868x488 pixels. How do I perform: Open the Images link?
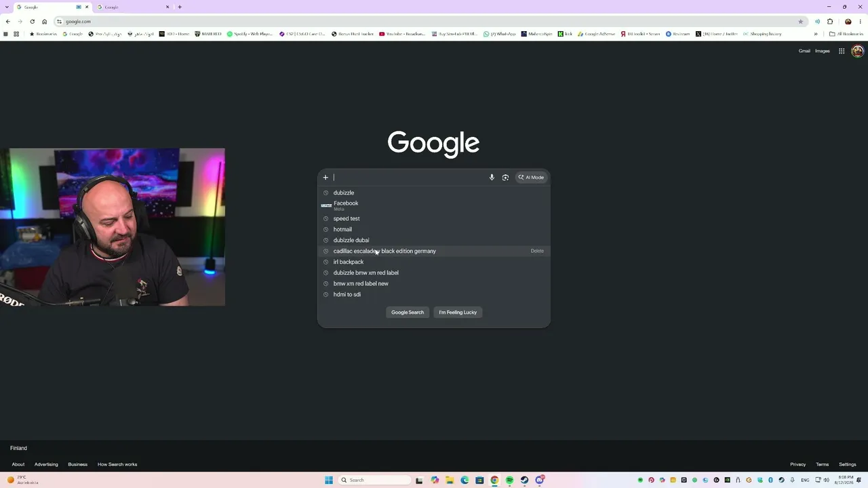[x=823, y=51]
